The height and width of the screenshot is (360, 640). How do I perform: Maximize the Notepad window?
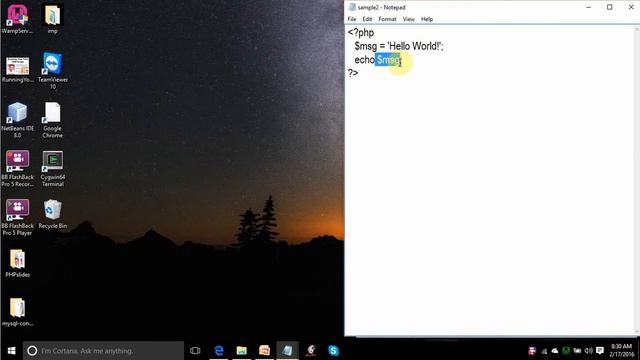coord(609,7)
